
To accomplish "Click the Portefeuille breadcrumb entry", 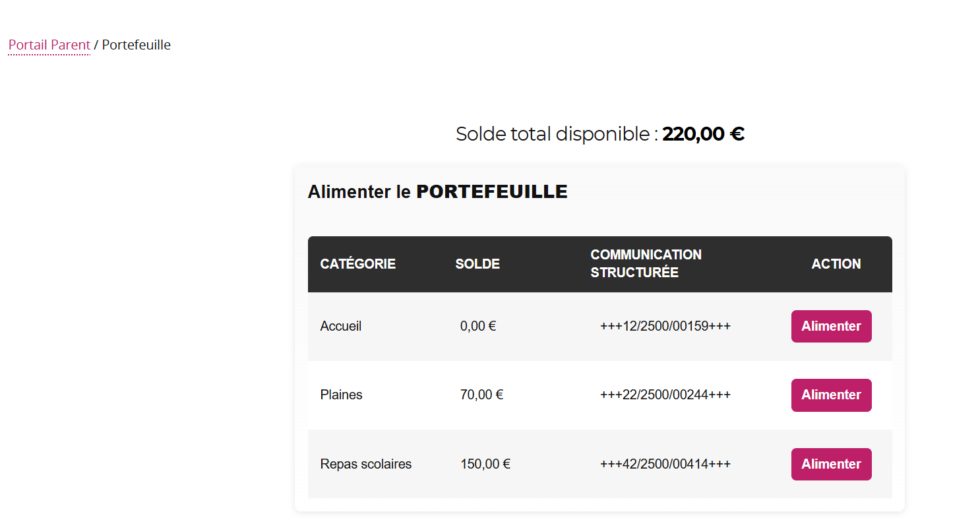I will 136,45.
